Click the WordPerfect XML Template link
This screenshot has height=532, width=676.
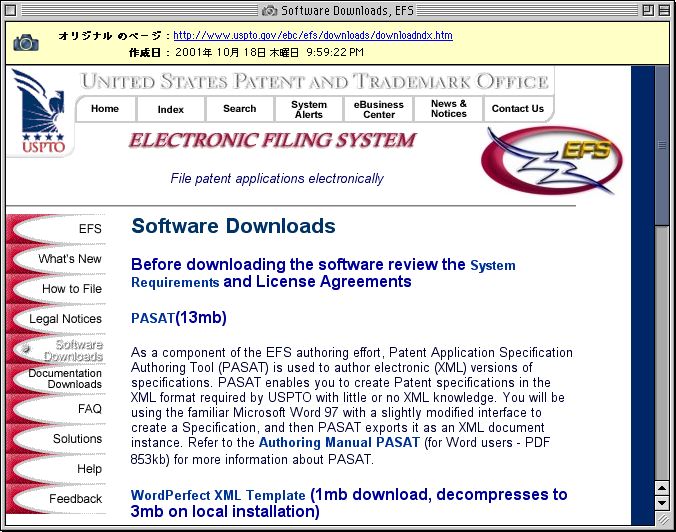tap(218, 495)
